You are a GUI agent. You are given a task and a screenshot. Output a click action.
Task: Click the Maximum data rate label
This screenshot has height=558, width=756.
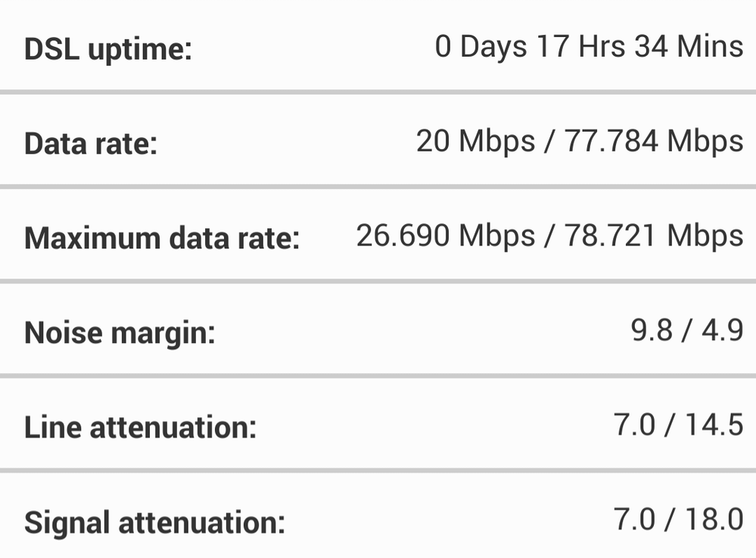coord(162,238)
